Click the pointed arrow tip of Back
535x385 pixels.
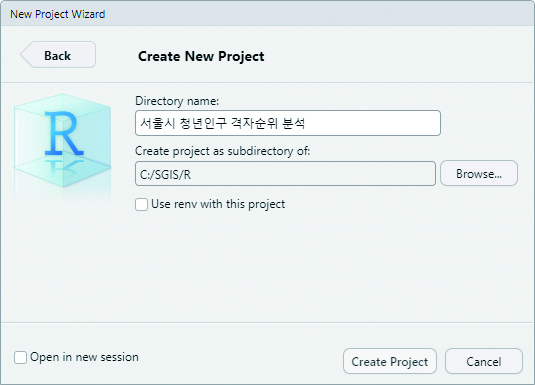pyautogui.click(x=26, y=55)
